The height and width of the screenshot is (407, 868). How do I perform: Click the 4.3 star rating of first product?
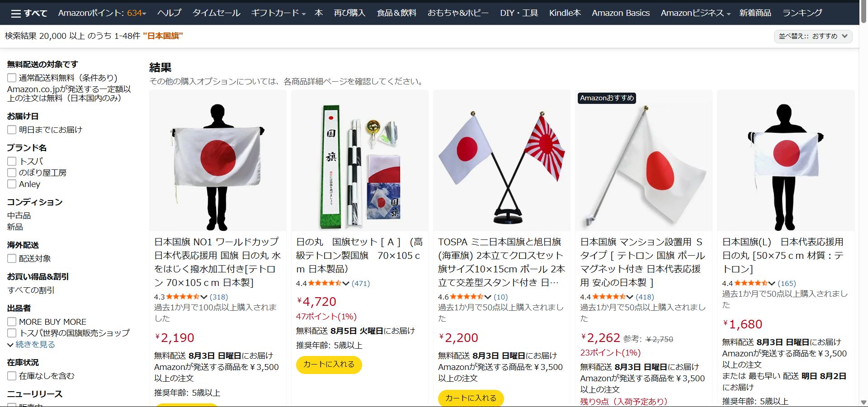coord(180,297)
